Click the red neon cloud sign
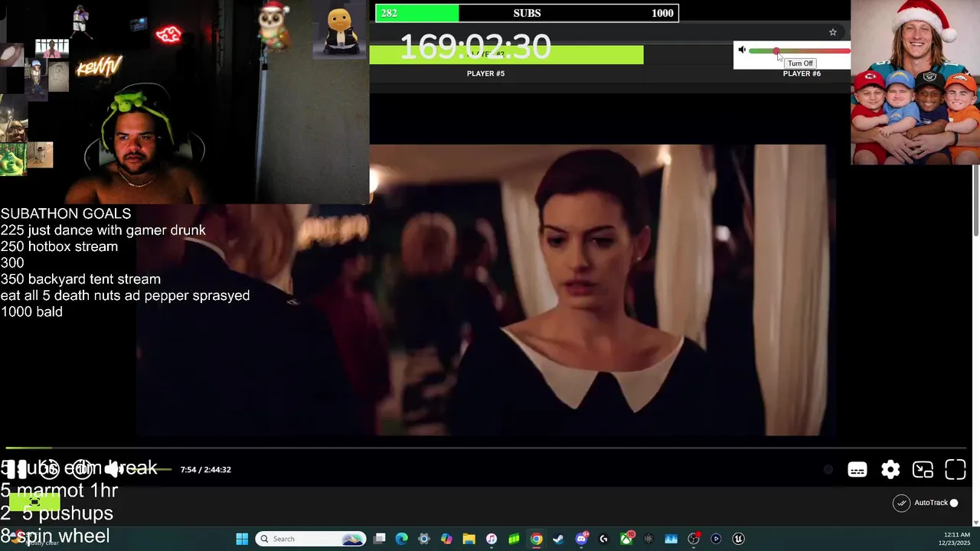The width and height of the screenshot is (980, 551). (x=168, y=34)
